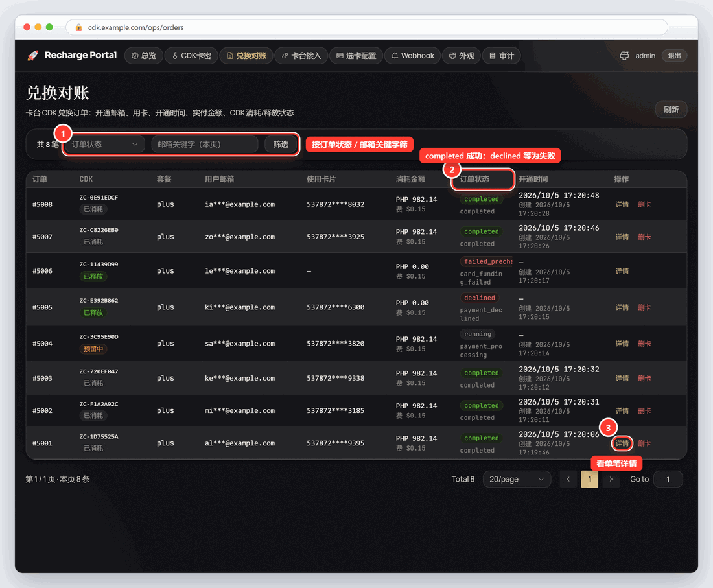Viewport: 713px width, 588px height.
Task: Open the 卡台接入 tab
Action: 301,56
